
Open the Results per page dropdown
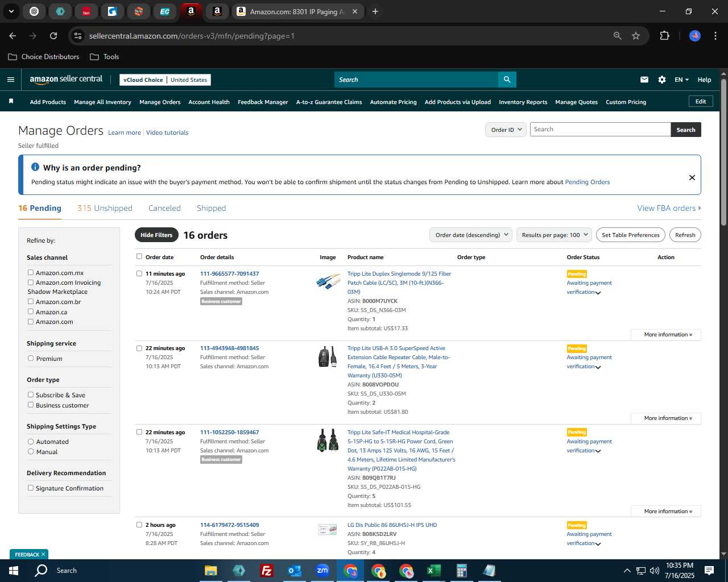pos(555,235)
